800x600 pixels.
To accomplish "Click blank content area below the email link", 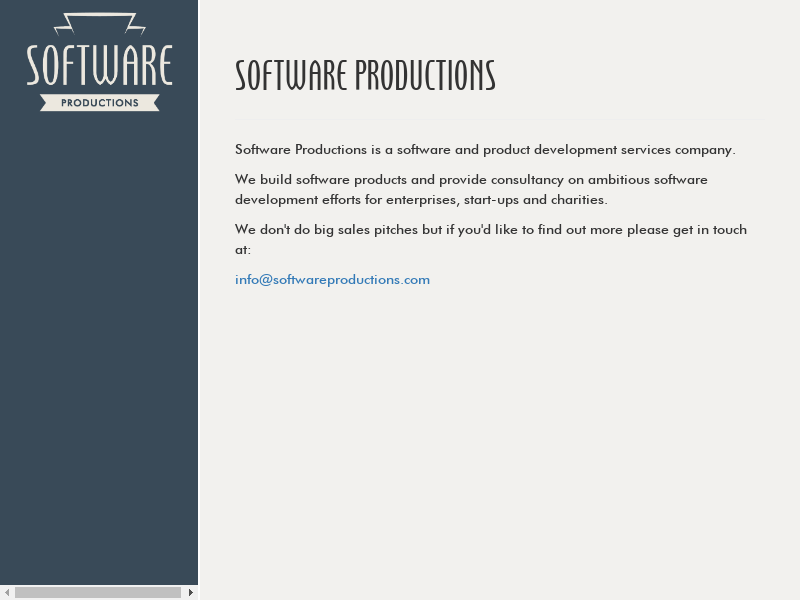I will (x=497, y=440).
